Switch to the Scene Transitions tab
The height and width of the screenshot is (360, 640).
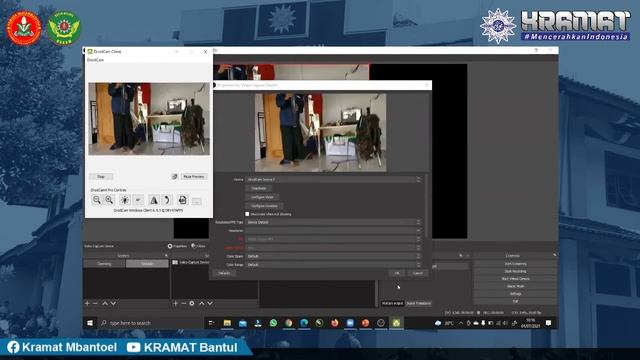pos(418,303)
